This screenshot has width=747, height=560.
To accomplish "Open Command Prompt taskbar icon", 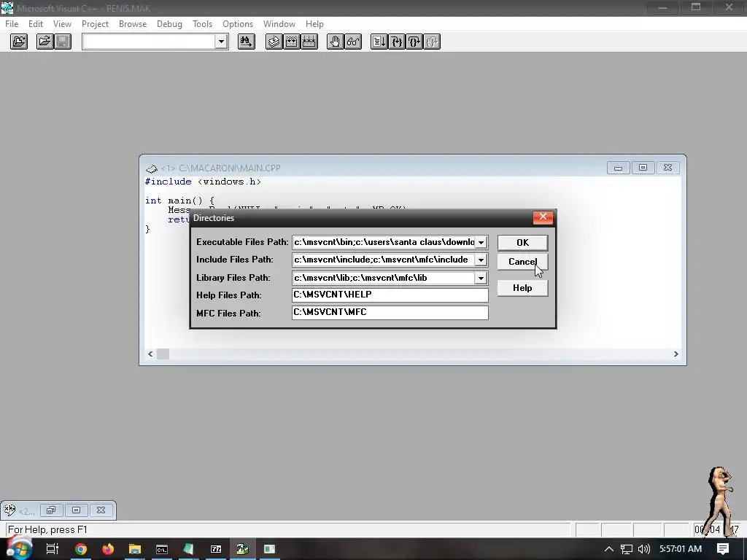I will tap(162, 549).
